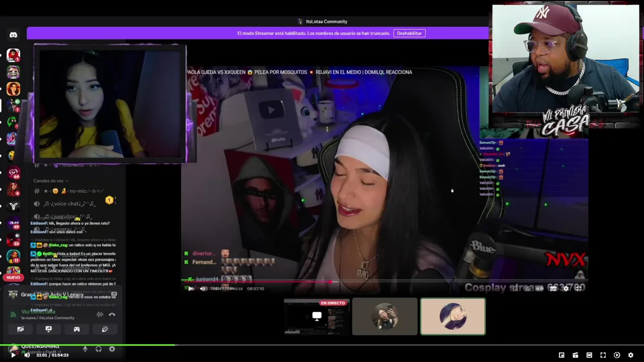Image resolution: width=644 pixels, height=362 pixels.
Task: Mute microphone in Discord user panel
Action: coord(85,349)
